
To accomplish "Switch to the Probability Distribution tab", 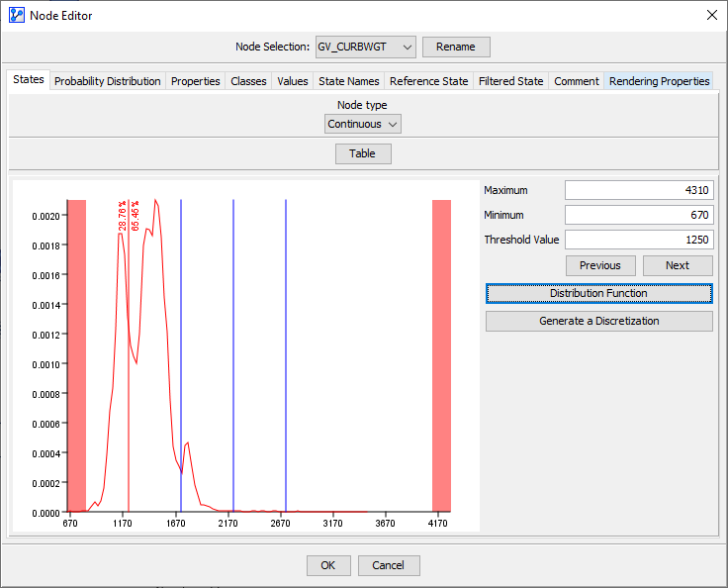I will coord(107,81).
